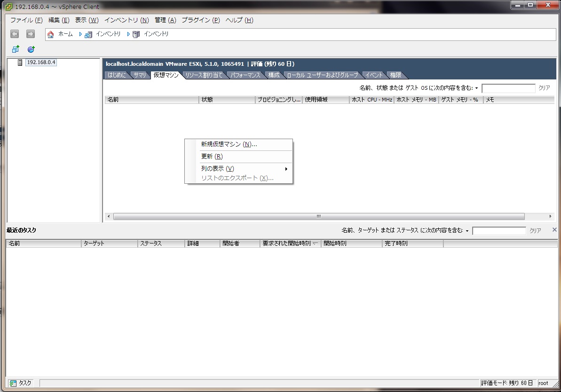Click horizontal scrollbar left arrow
This screenshot has width=561, height=392.
point(109,216)
